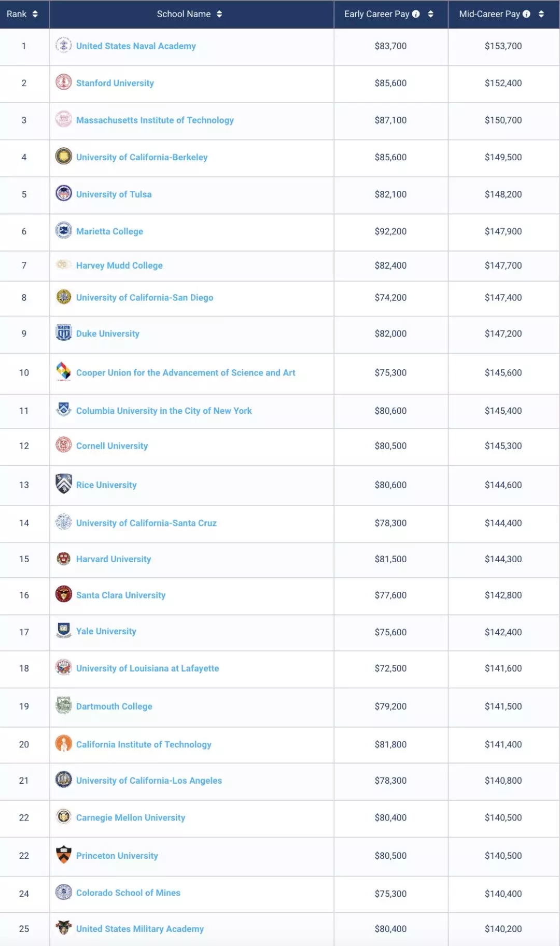This screenshot has height=946, width=560.
Task: Click the Early Career Pay info icon
Action: click(x=416, y=14)
